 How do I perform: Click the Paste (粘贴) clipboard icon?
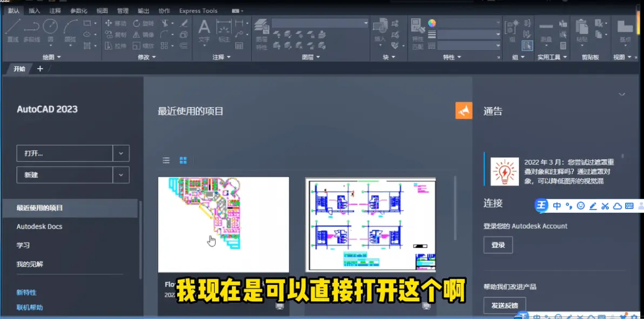581,27
